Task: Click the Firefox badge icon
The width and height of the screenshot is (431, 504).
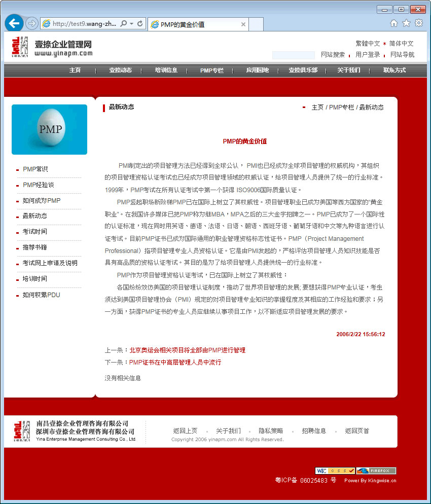Action: pyautogui.click(x=376, y=471)
